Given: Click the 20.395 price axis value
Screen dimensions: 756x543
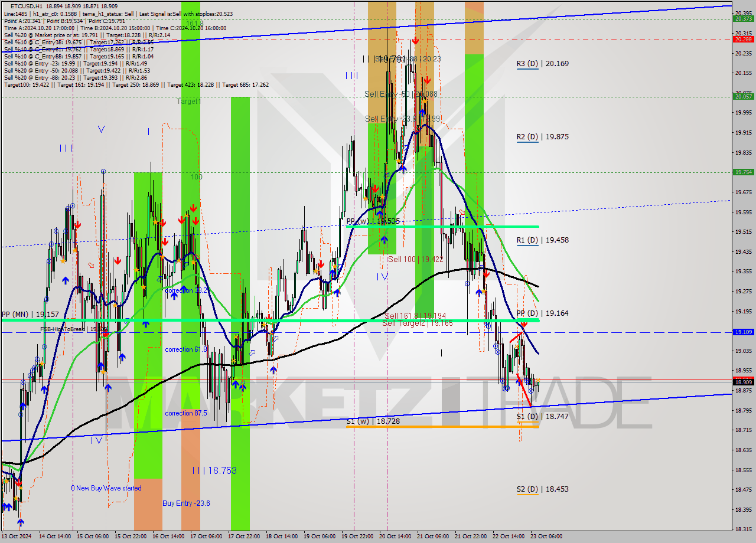Looking at the screenshot, I should (x=743, y=13).
